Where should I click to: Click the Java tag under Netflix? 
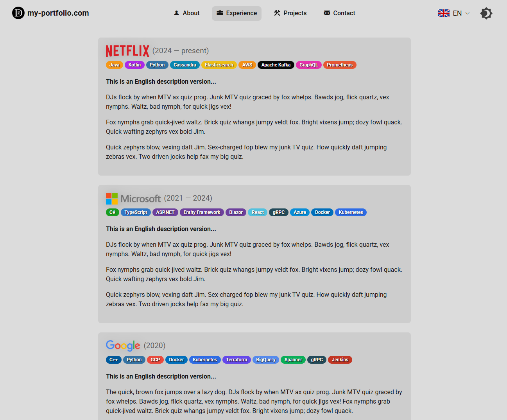pyautogui.click(x=115, y=65)
